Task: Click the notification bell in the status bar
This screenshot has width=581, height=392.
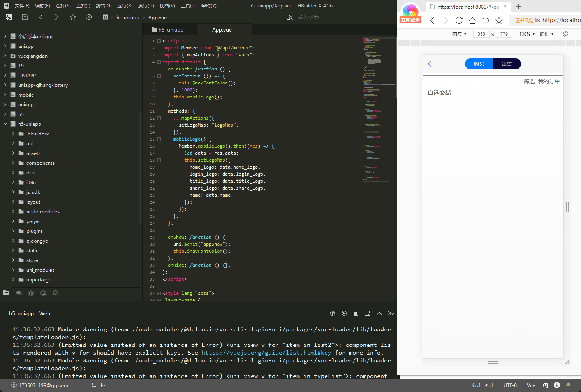Action: (568, 385)
